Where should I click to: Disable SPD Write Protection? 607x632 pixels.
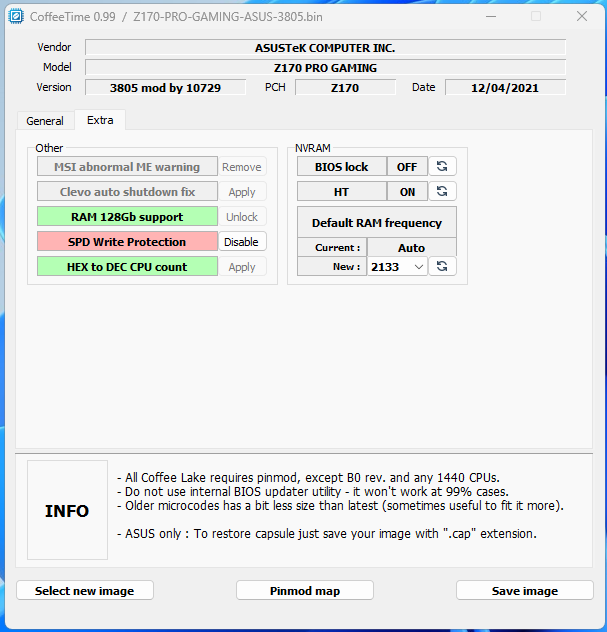[242, 242]
